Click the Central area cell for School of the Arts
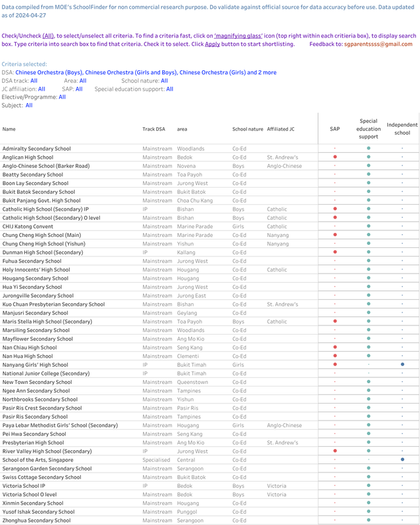Image resolution: width=420 pixels, height=525 pixels. point(186,460)
